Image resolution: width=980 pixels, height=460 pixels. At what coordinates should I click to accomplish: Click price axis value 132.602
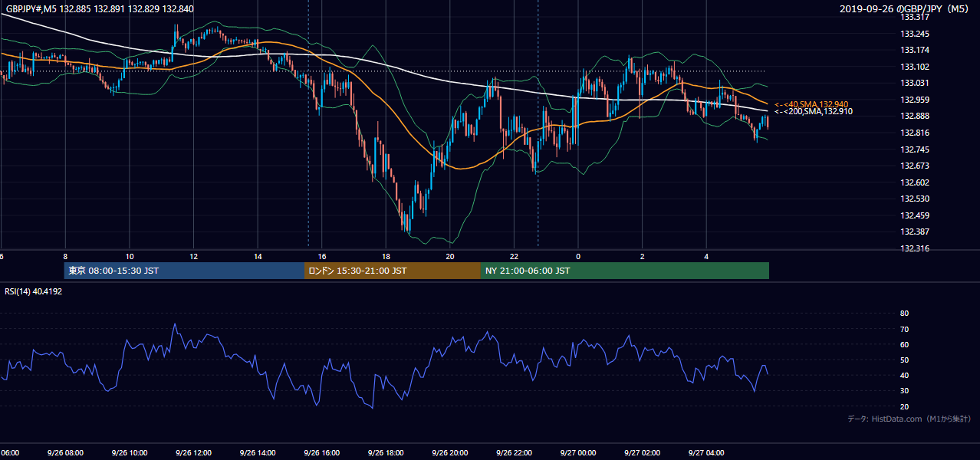pos(915,182)
